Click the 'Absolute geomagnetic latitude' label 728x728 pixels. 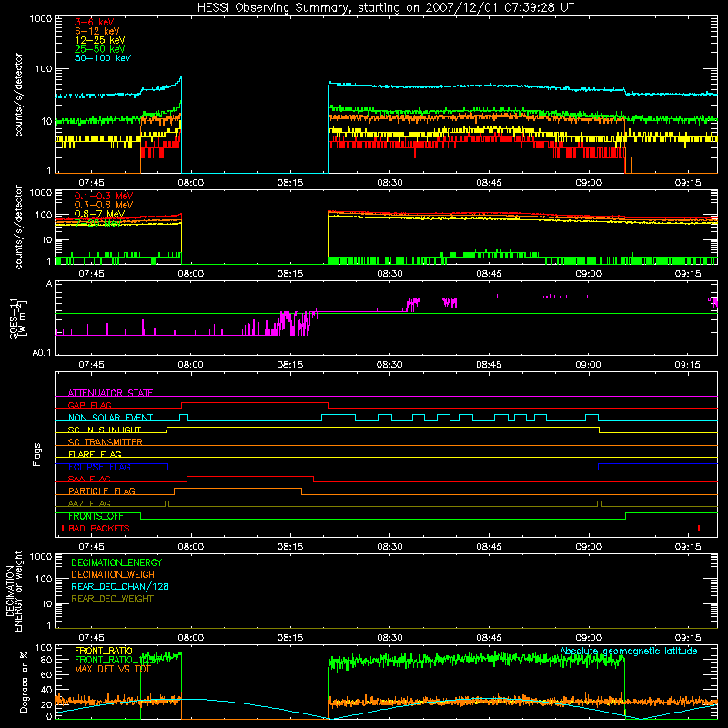tap(629, 652)
